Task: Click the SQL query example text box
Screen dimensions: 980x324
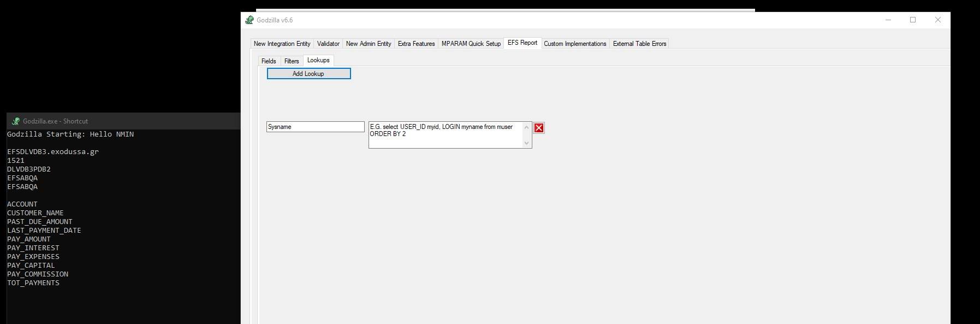Action: click(x=446, y=135)
